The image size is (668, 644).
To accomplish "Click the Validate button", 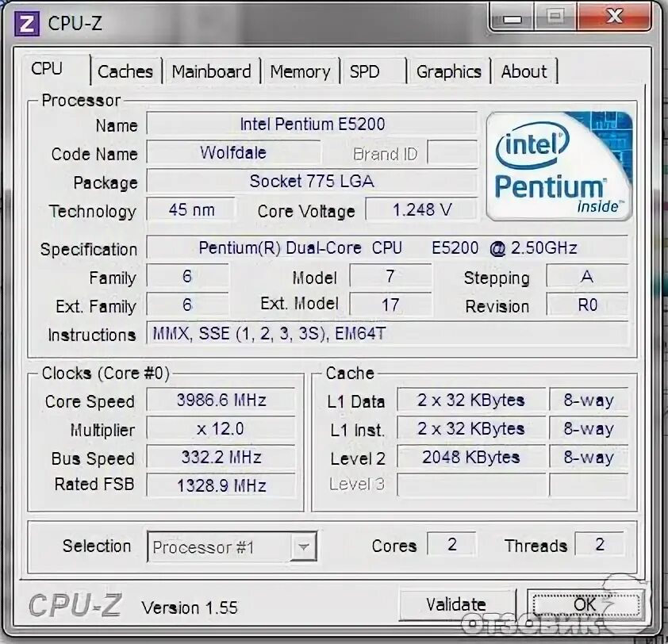I will click(456, 604).
